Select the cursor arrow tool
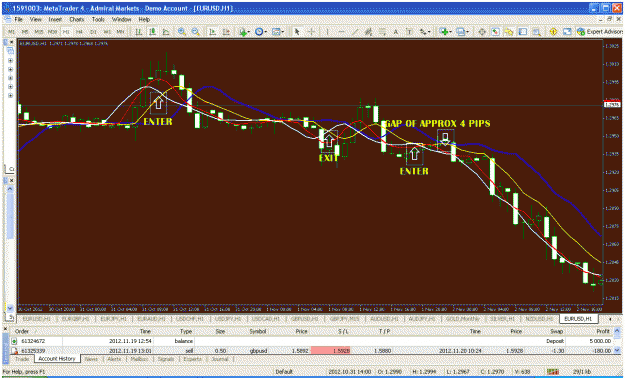This screenshot has height=378, width=625. click(297, 32)
